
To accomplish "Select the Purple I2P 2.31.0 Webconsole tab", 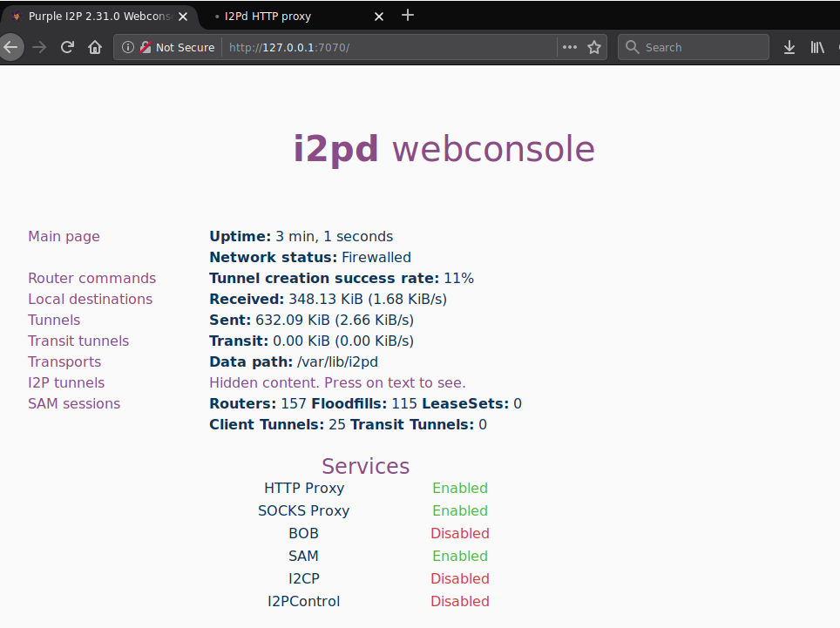I will point(99,17).
